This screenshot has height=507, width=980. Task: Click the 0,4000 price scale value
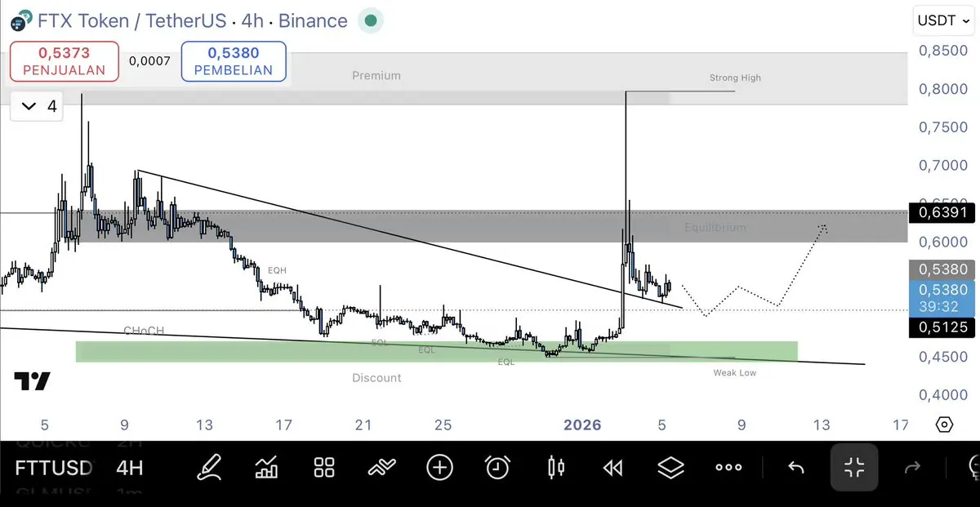click(x=943, y=394)
